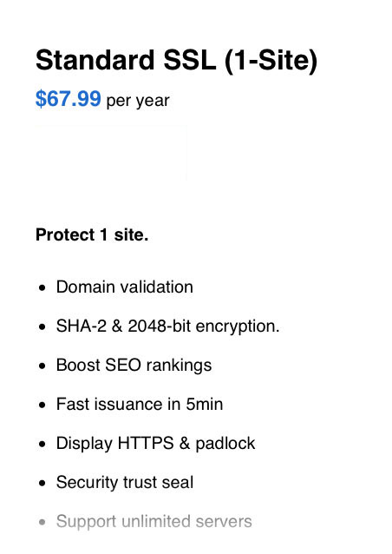Click the grey bullet beside Support unlimited servers
The image size is (392, 554).
point(42,522)
